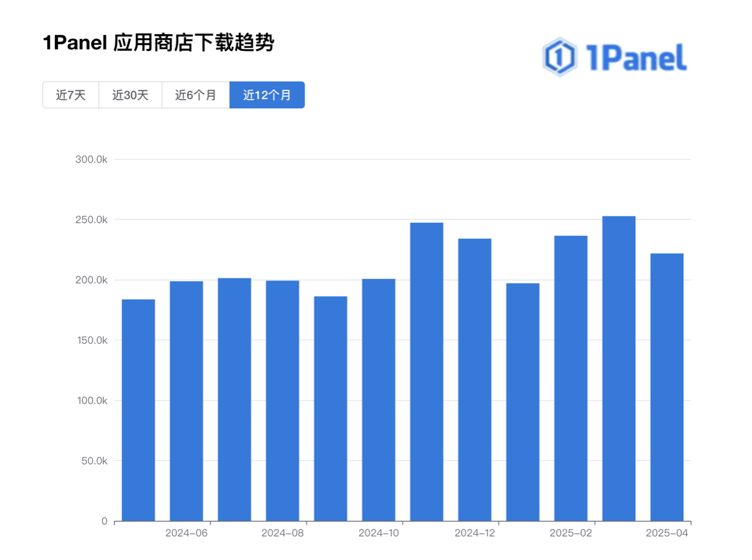Click the bar above 2025-02

[x=570, y=378]
